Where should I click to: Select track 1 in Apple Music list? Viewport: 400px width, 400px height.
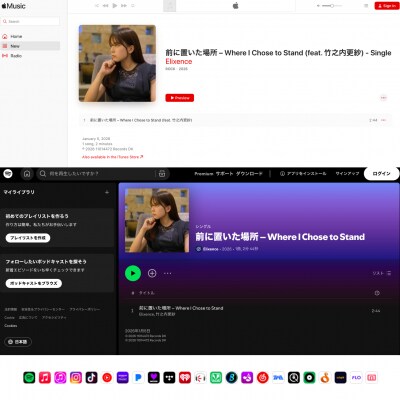[236, 120]
